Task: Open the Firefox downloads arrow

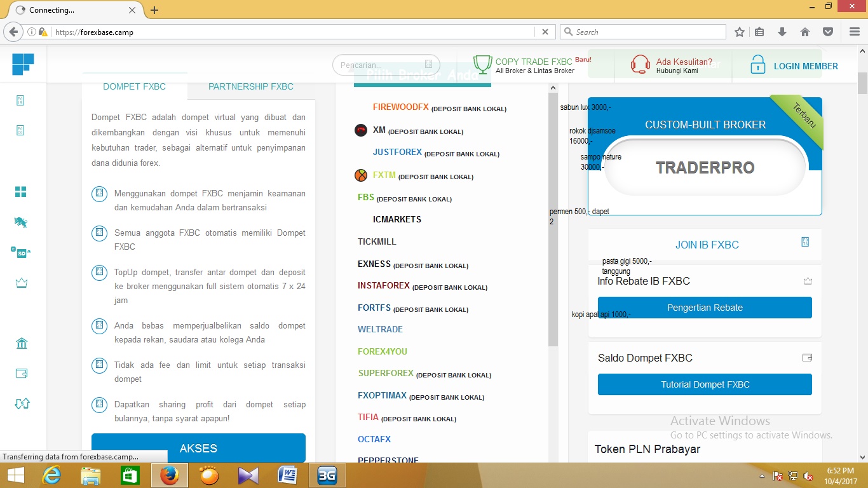Action: point(782,32)
